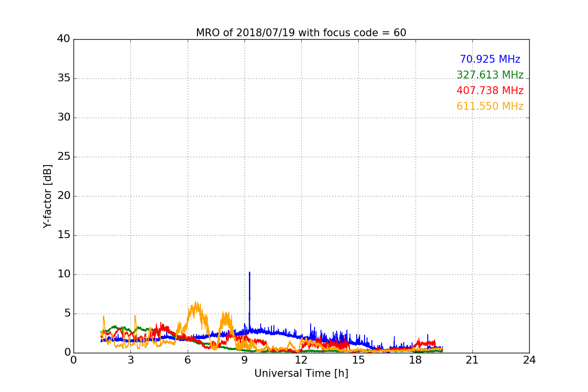Viewport: 588px width, 392px height.
Task: Click the y-axis tick label 40
Action: click(x=64, y=39)
